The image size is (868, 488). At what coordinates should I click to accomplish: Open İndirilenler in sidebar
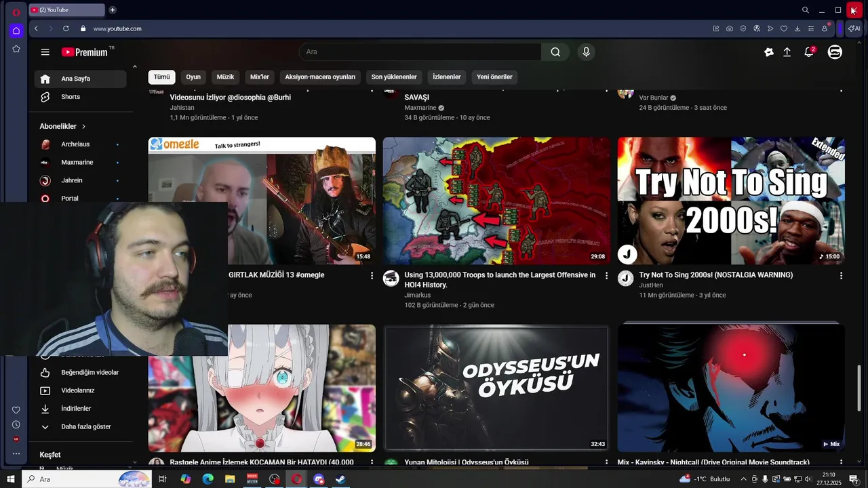point(81,409)
